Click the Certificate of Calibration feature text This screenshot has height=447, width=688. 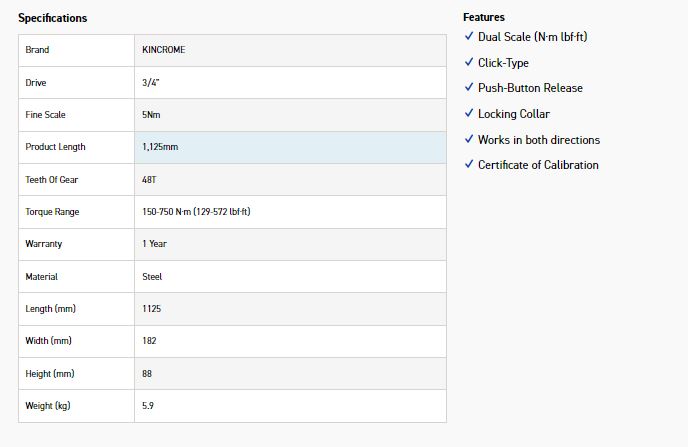tap(538, 165)
